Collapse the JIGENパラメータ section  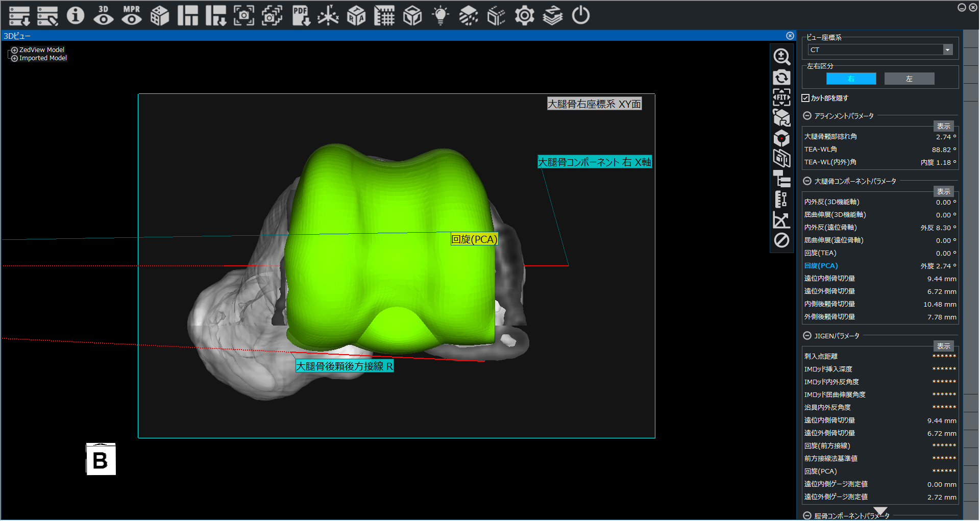(x=807, y=336)
